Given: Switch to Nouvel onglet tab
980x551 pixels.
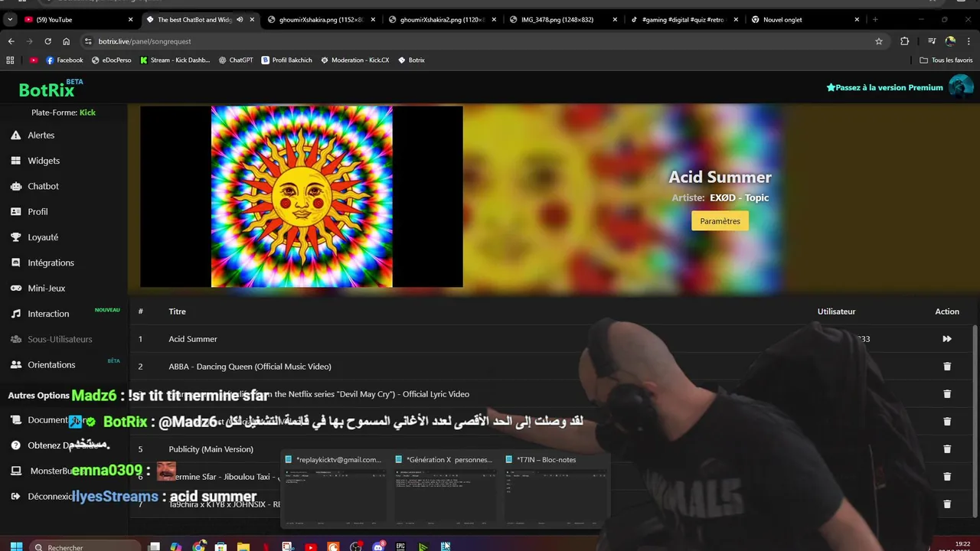Looking at the screenshot, I should tap(805, 20).
